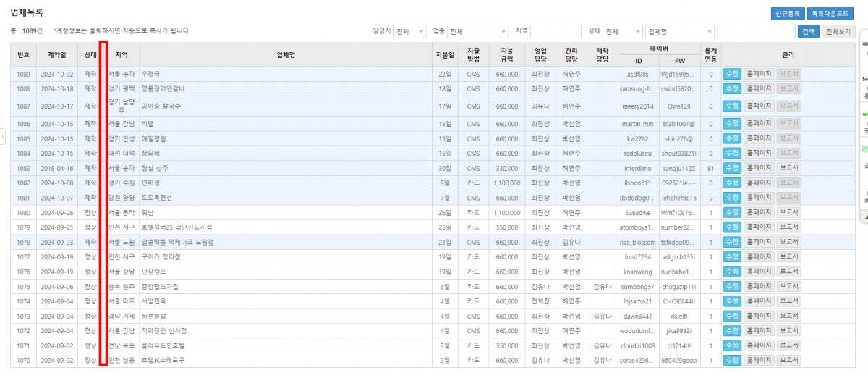Focus the 지역 text field

pyautogui.click(x=556, y=32)
